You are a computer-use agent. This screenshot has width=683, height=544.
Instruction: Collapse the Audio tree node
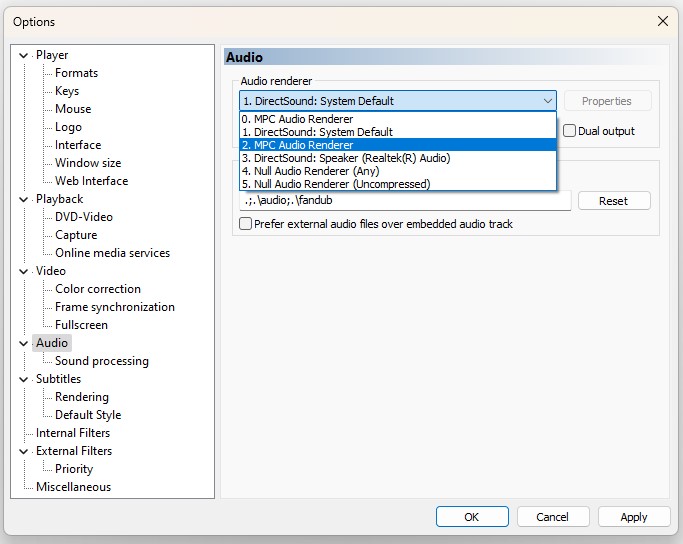tap(24, 343)
